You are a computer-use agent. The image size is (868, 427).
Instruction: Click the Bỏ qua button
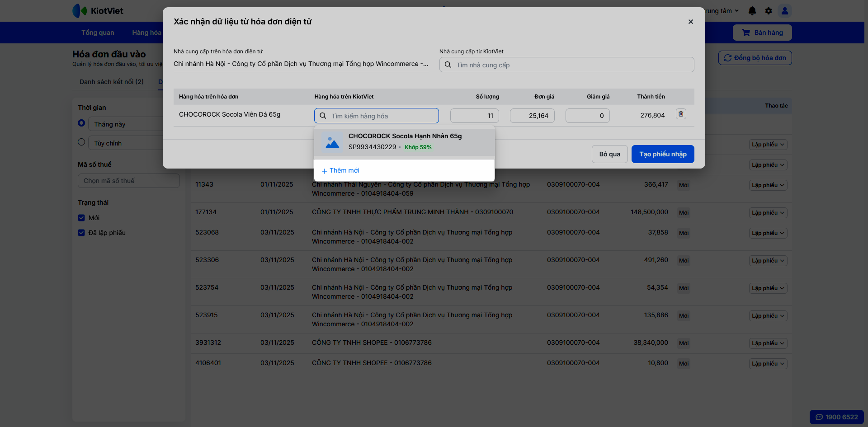pos(610,154)
